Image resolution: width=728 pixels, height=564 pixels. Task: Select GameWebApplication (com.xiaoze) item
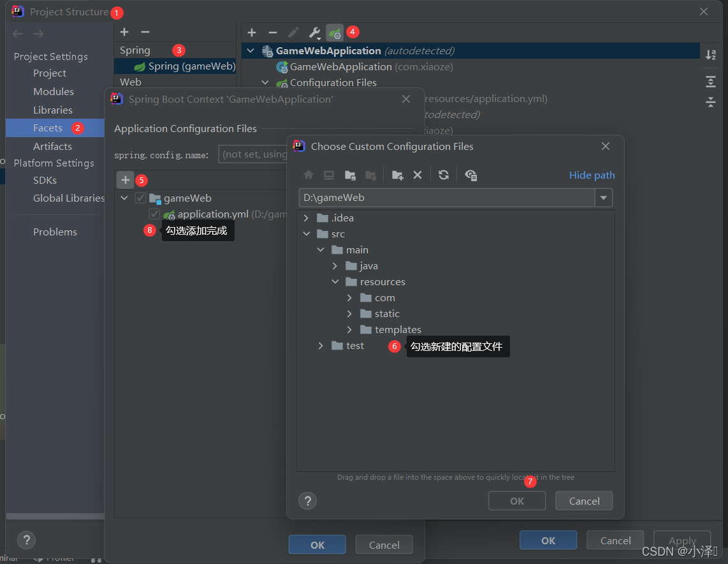(372, 66)
